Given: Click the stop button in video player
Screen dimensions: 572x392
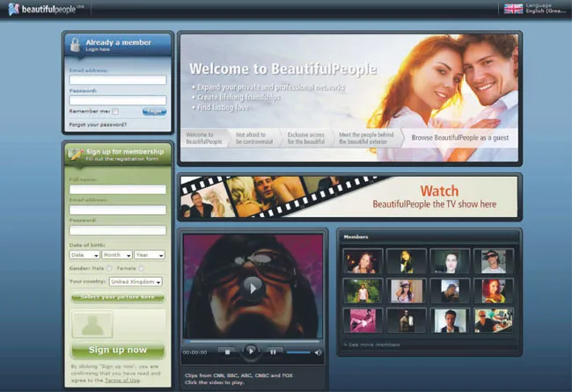Looking at the screenshot, I should pyautogui.click(x=227, y=352).
